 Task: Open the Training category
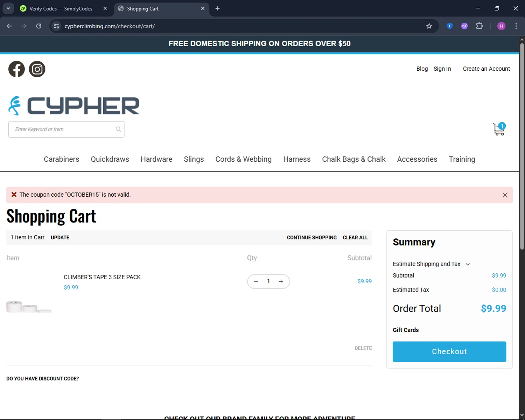click(x=462, y=159)
